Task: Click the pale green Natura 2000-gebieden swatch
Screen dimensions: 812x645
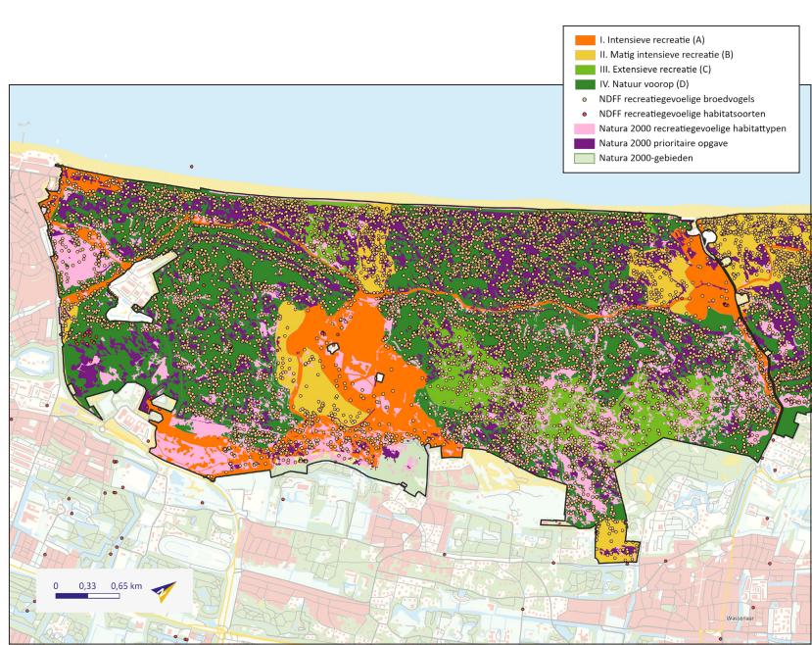Action: pos(584,158)
